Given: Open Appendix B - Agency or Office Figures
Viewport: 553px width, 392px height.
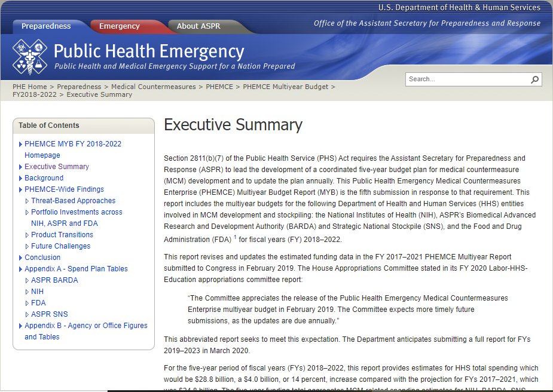Looking at the screenshot, I should coord(86,331).
